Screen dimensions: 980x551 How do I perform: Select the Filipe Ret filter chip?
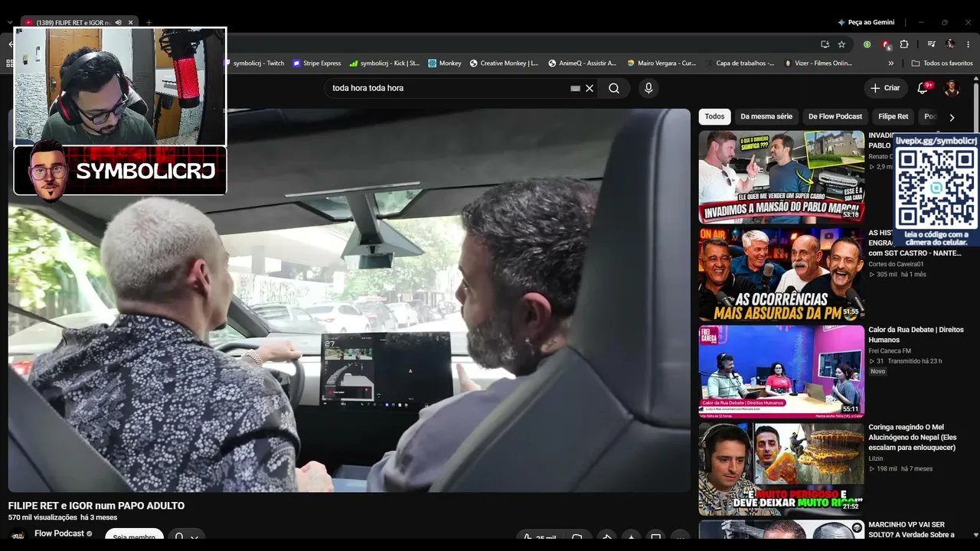coord(893,117)
